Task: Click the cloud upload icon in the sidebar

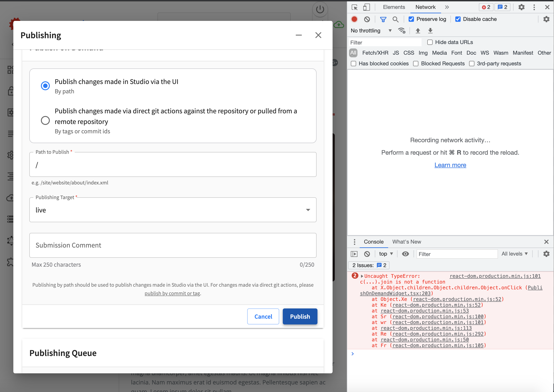Action: coord(11,198)
